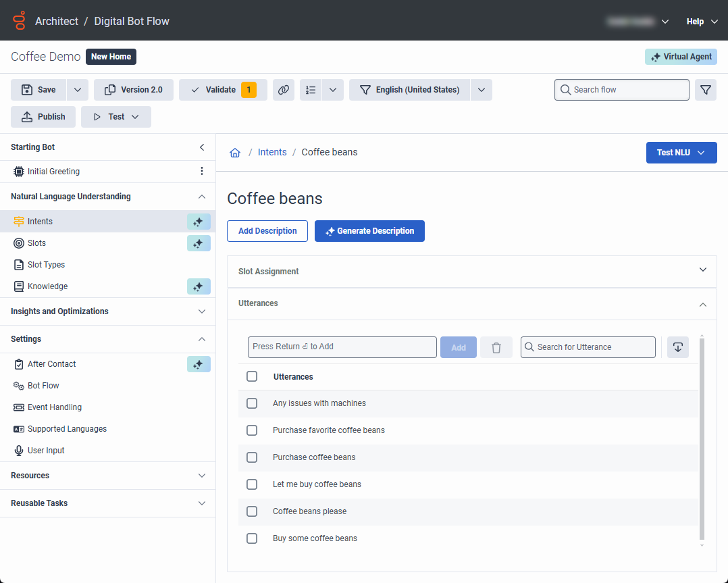Tick the 'Coffee beans please' checkbox
The height and width of the screenshot is (583, 728).
(x=252, y=511)
